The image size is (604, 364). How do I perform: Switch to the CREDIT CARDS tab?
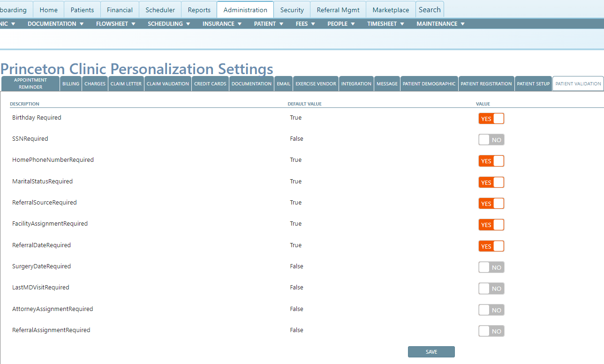210,83
